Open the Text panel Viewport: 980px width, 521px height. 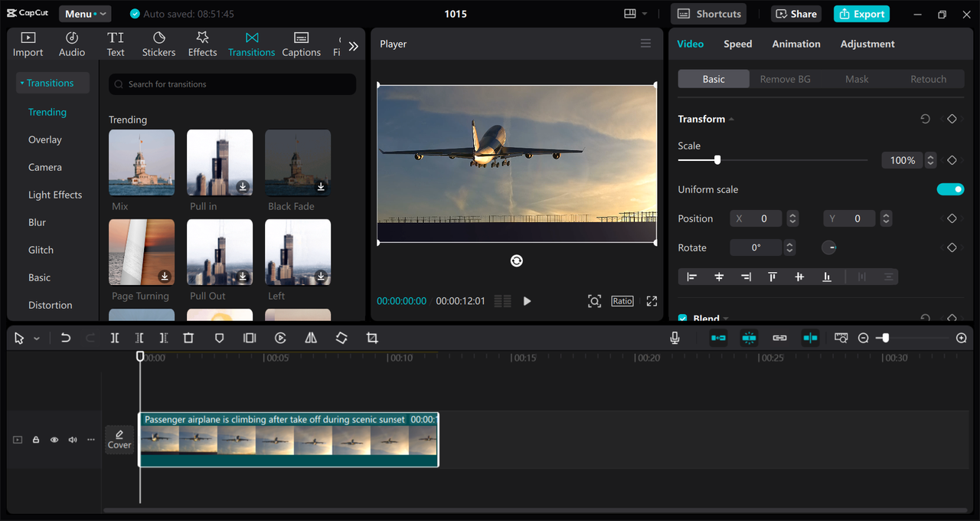[116, 44]
